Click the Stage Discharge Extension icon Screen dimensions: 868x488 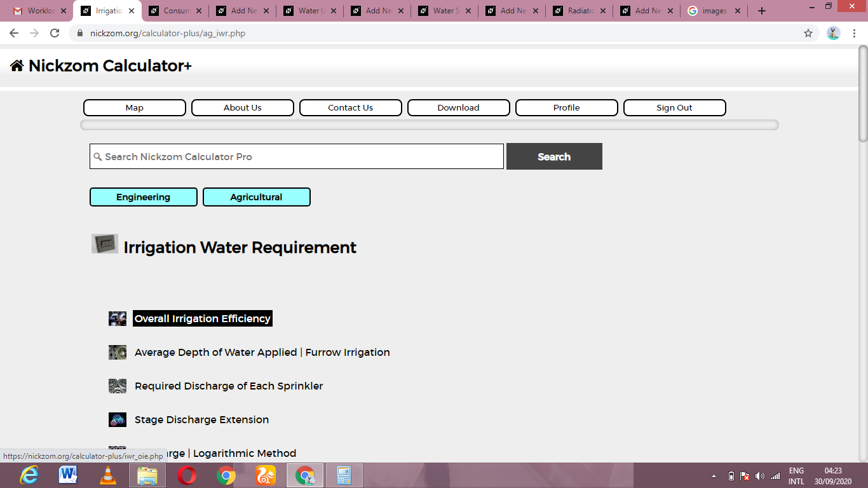(118, 420)
